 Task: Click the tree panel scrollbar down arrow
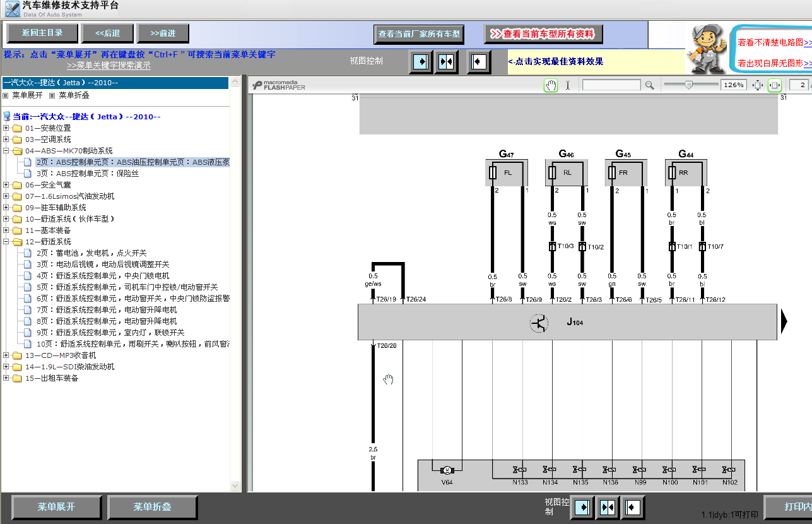pyautogui.click(x=235, y=486)
